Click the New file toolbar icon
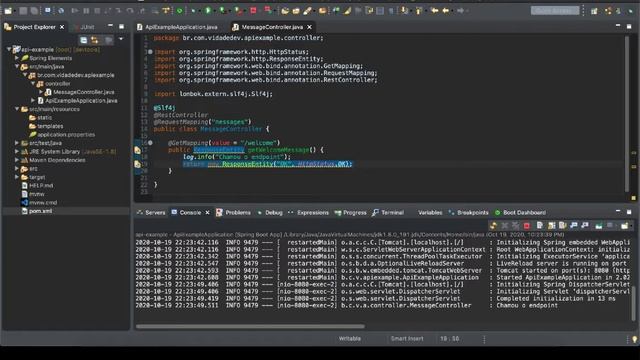 pos(8,11)
